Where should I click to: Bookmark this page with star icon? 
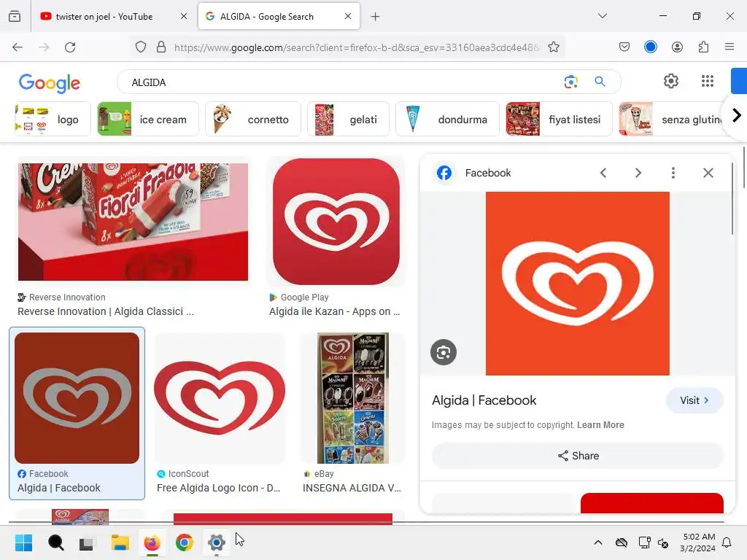[553, 47]
